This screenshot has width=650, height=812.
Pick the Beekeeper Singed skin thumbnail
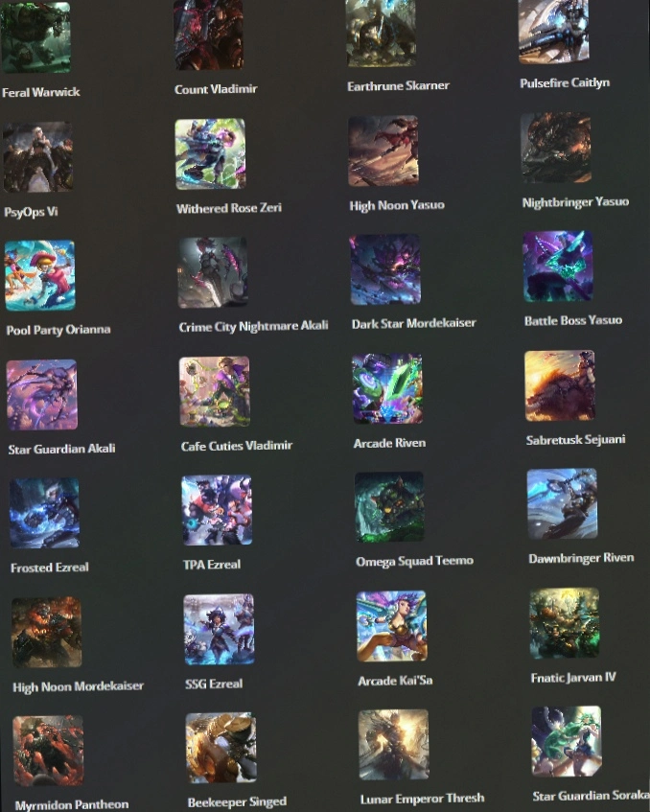pyautogui.click(x=221, y=748)
